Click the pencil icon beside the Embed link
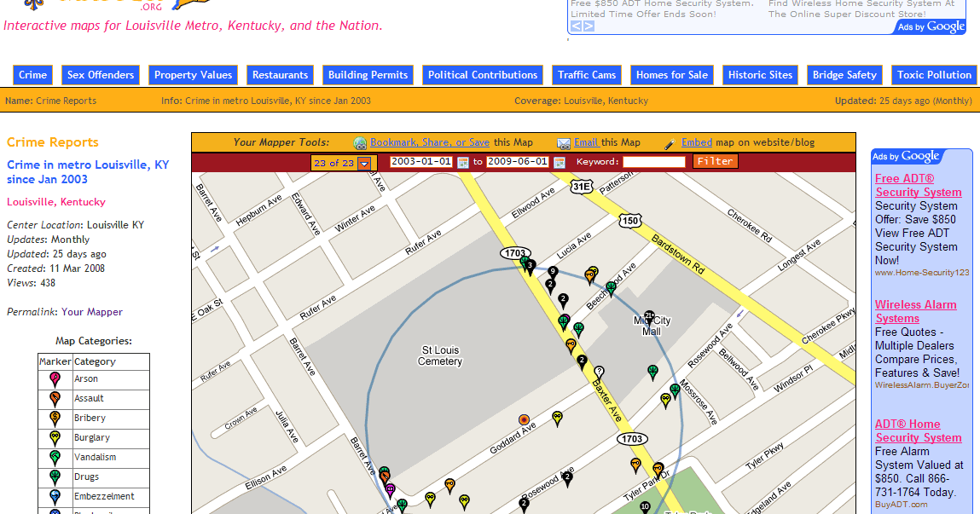Screen dimensions: 980x514 pyautogui.click(x=670, y=141)
